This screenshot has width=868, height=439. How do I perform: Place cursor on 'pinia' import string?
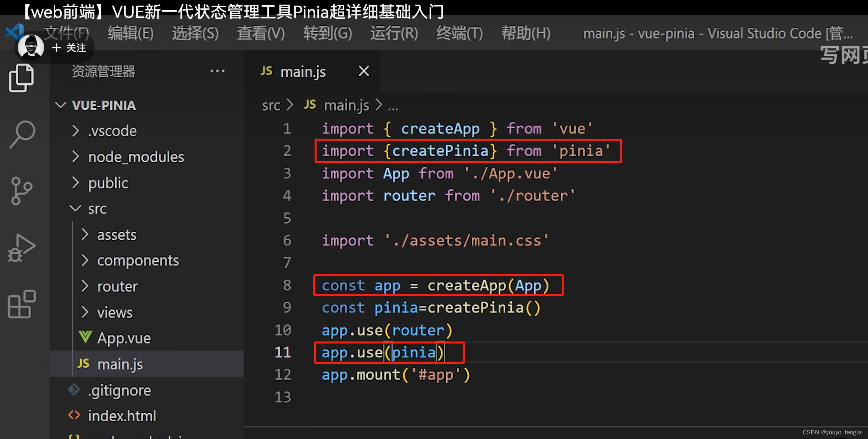point(581,151)
